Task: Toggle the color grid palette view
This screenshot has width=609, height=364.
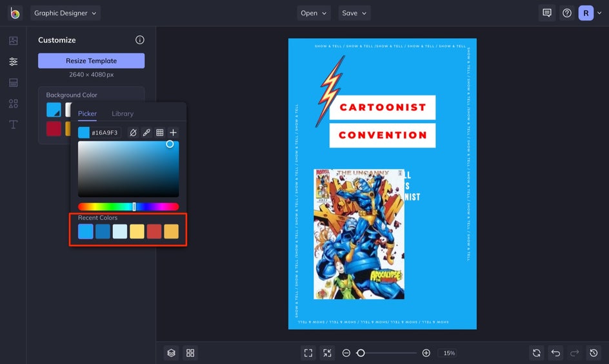Action: coord(160,133)
